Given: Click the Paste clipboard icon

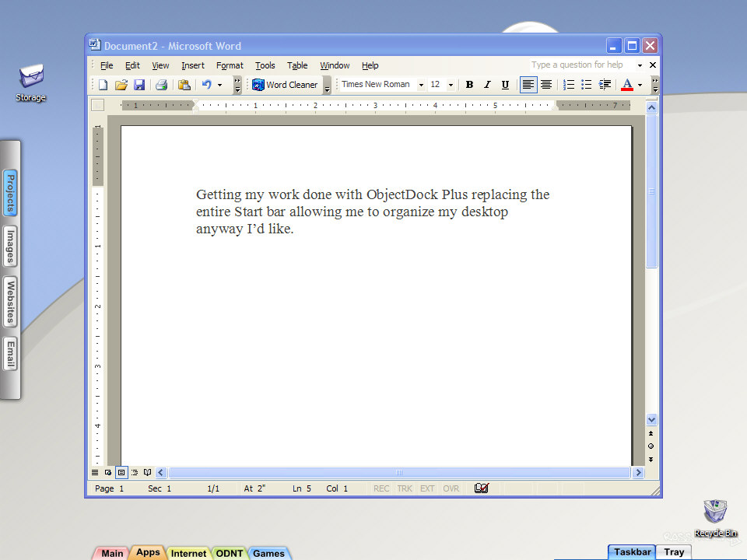Looking at the screenshot, I should click(184, 85).
